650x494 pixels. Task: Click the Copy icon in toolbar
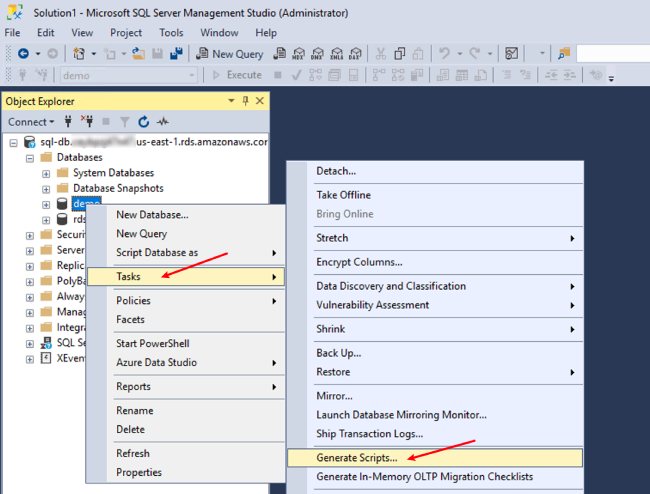tap(400, 53)
